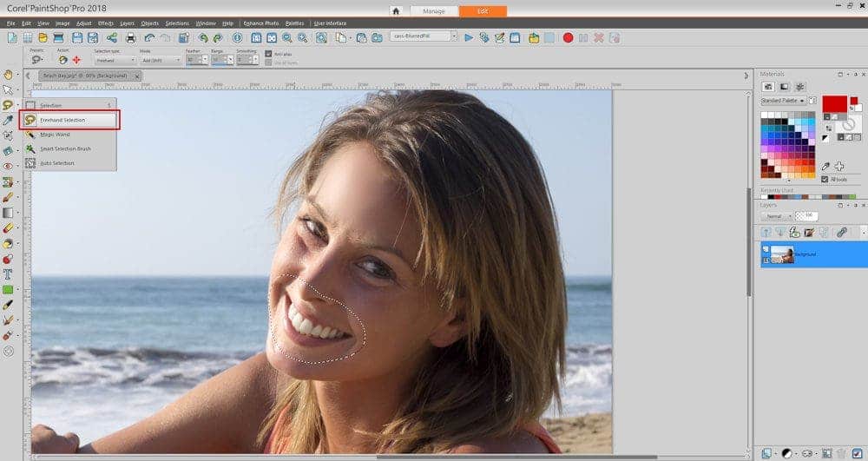Click the Print icon in toolbar
The image size is (868, 461).
click(130, 37)
